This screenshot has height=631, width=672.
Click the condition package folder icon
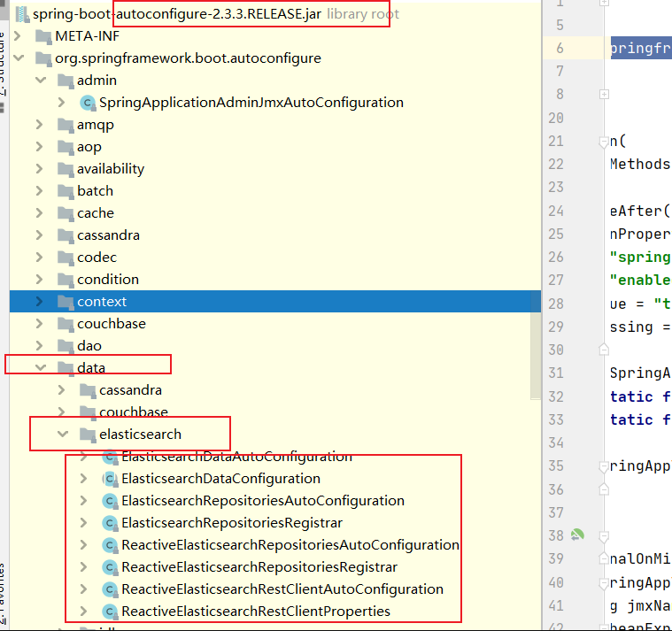(x=66, y=280)
